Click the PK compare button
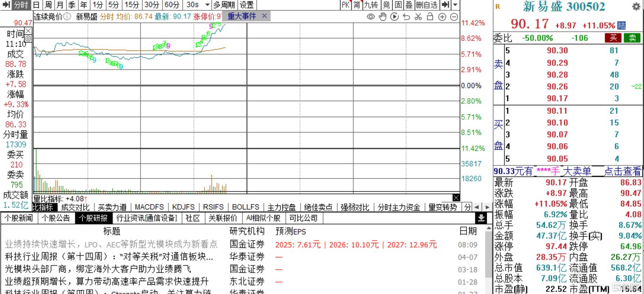 click(346, 5)
